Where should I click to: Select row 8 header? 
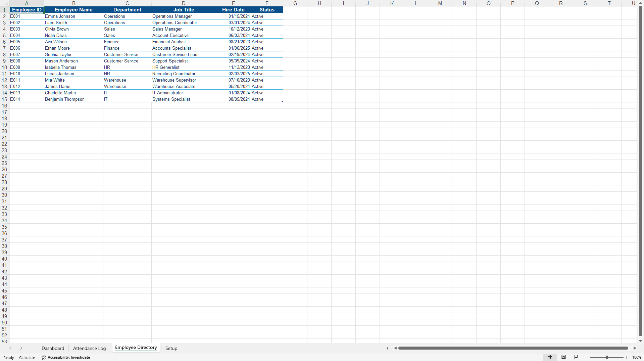[x=4, y=55]
